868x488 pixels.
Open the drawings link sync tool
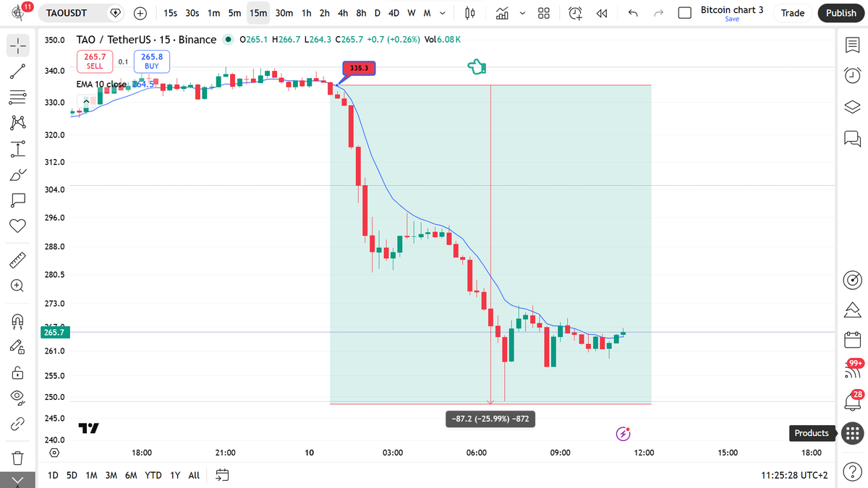(18, 424)
